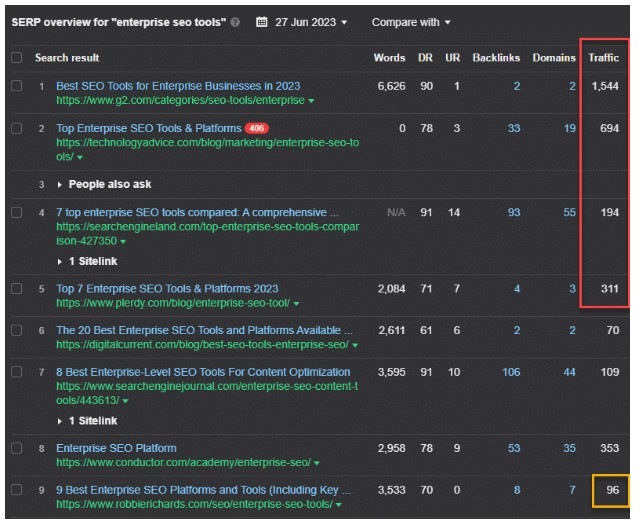Click the calendar icon next to 27 Jun 2023
640x524 pixels.
click(x=262, y=22)
